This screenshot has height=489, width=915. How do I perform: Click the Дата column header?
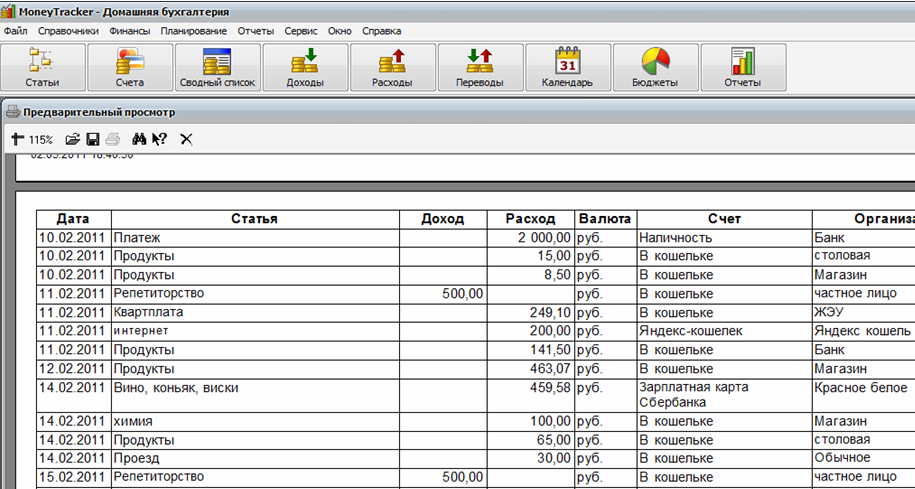(74, 219)
